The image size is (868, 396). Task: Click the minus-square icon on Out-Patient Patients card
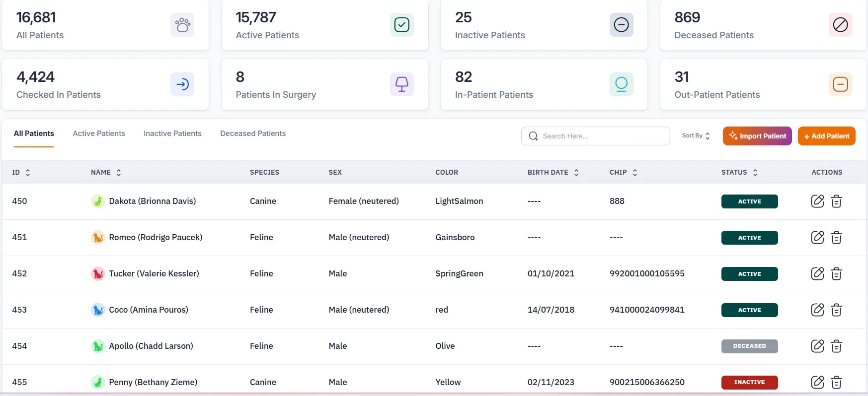pyautogui.click(x=840, y=84)
